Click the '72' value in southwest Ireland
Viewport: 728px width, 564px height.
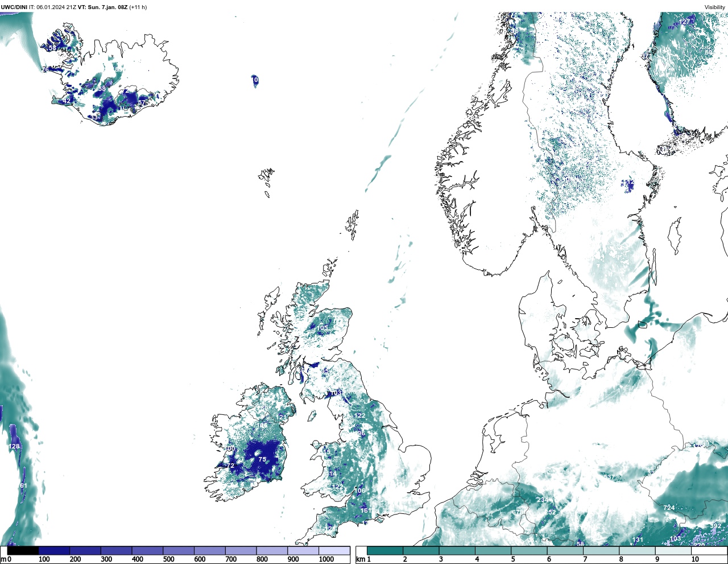coord(231,466)
